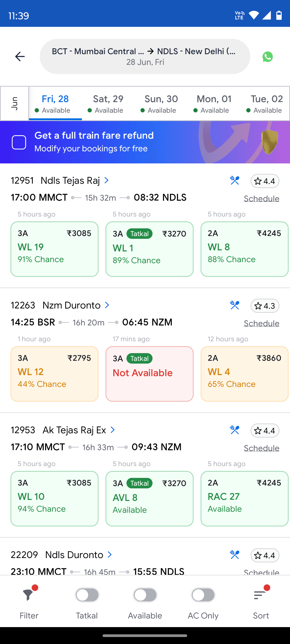
Task: Tap food icon for Ndls Tejas Raj
Action: (234, 181)
